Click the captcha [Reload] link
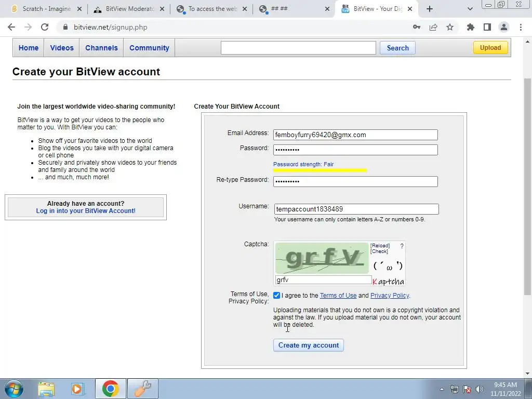Viewport: 532px width, 399px height. (x=380, y=245)
